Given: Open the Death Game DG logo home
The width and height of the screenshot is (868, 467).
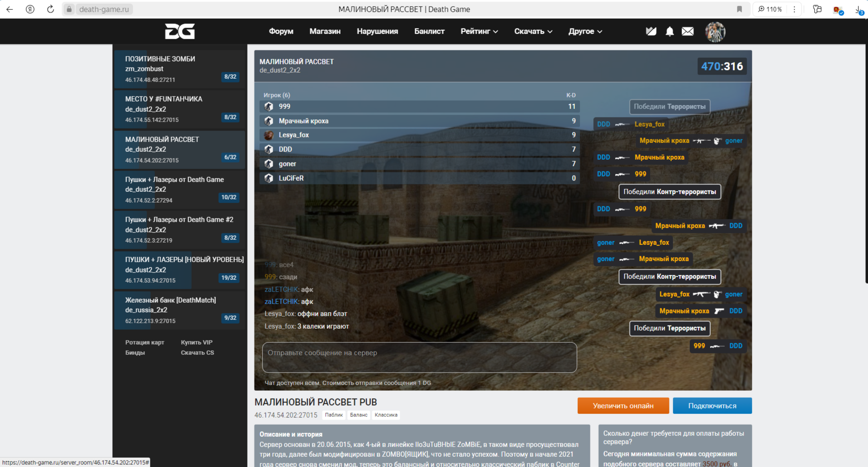Looking at the screenshot, I should pos(180,31).
